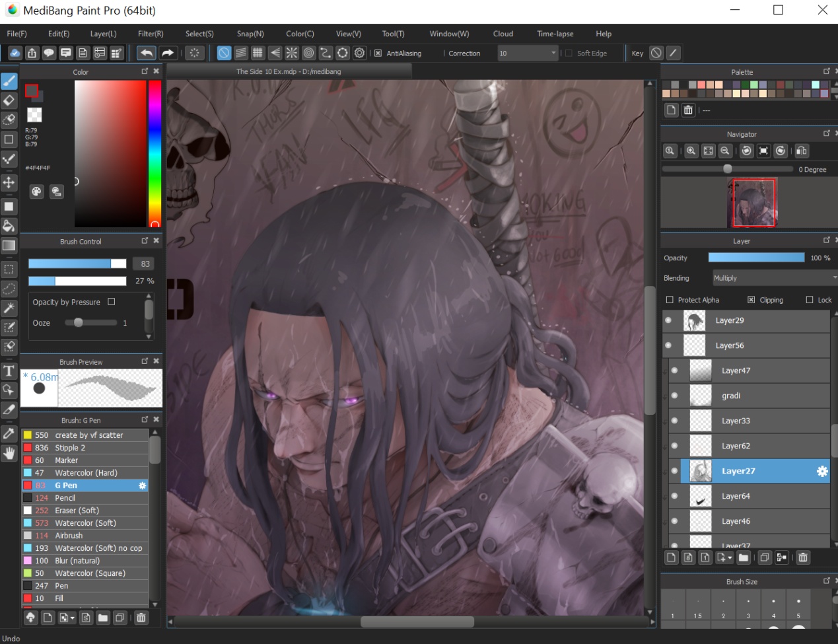
Task: Enable the Protect Alpha checkbox
Action: (x=670, y=300)
